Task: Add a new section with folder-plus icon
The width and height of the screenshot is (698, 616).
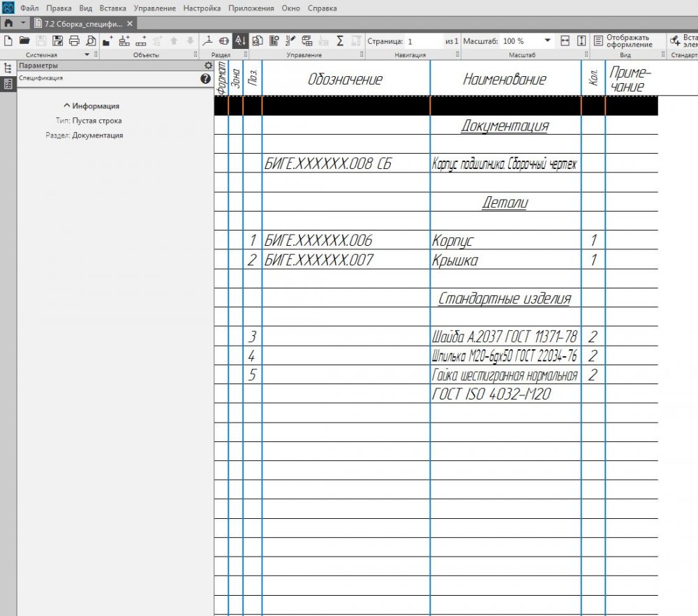Action: click(x=107, y=41)
